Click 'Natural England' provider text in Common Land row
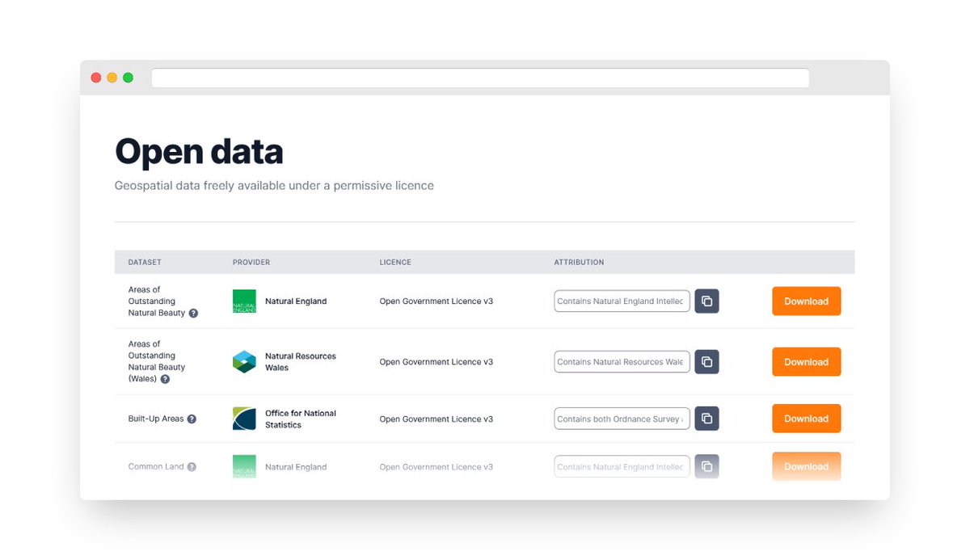The height and width of the screenshot is (560, 970). tap(296, 467)
